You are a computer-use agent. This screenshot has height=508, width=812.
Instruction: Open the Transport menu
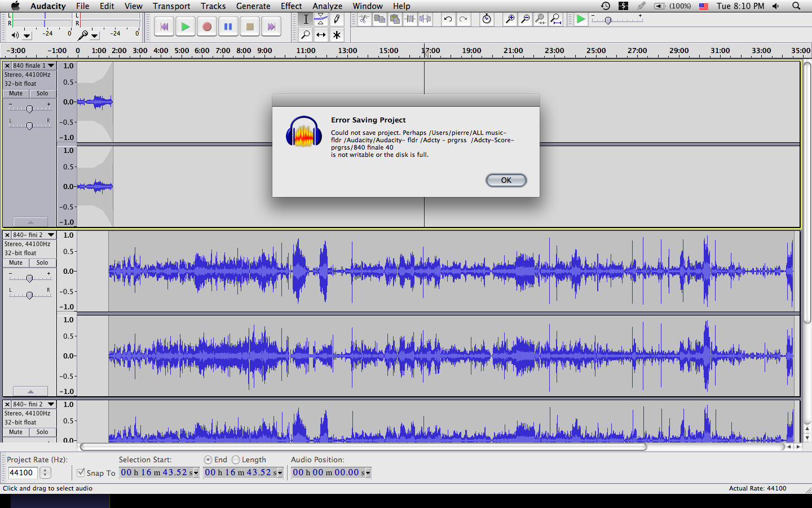171,6
